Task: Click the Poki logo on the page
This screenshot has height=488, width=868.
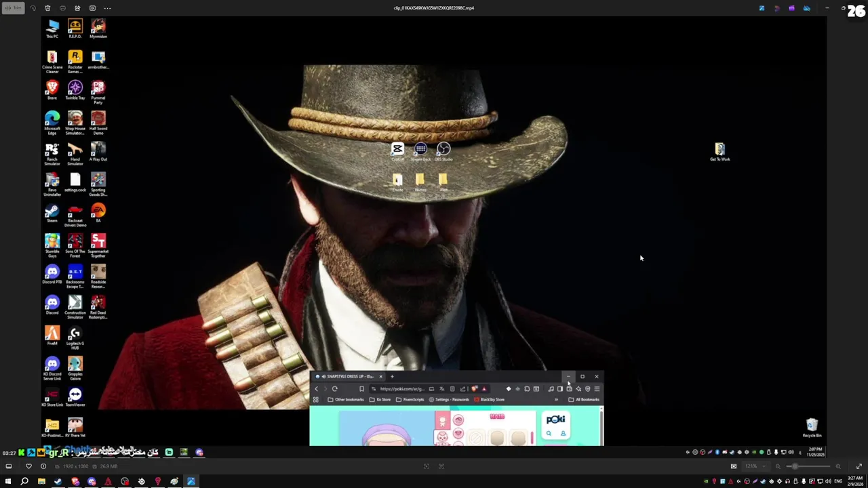Action: point(555,420)
